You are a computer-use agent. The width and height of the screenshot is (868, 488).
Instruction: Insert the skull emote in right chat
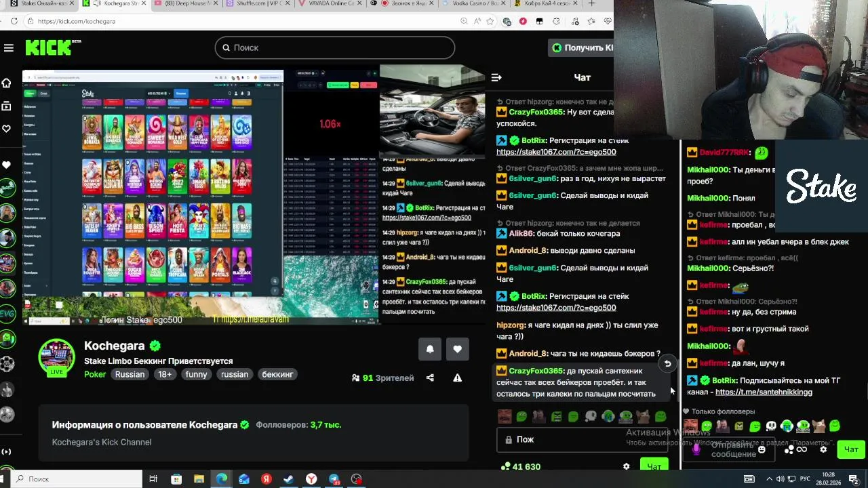(x=771, y=426)
